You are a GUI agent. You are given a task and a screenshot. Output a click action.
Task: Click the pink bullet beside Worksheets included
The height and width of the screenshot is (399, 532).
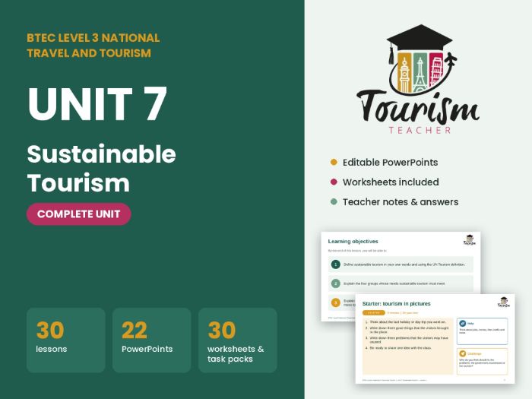(334, 182)
